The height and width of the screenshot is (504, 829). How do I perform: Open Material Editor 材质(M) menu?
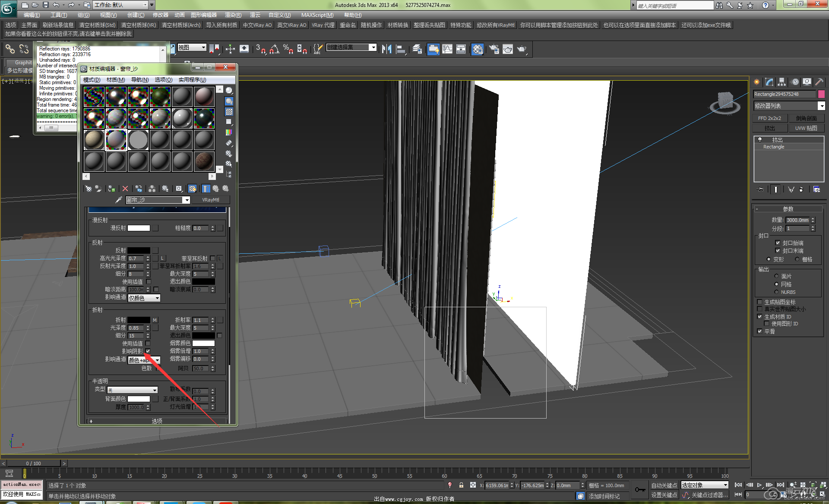[x=116, y=80]
